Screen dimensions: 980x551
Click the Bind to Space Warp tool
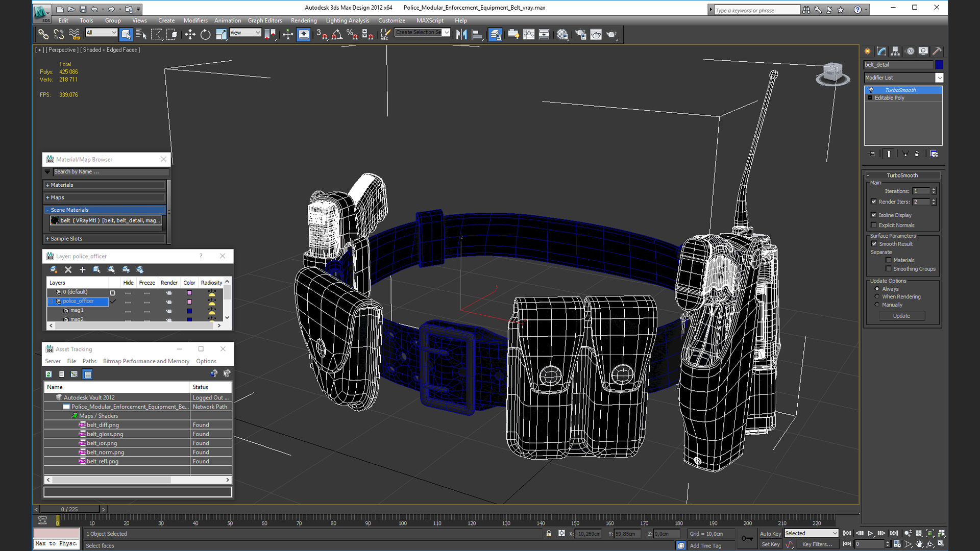(x=75, y=34)
